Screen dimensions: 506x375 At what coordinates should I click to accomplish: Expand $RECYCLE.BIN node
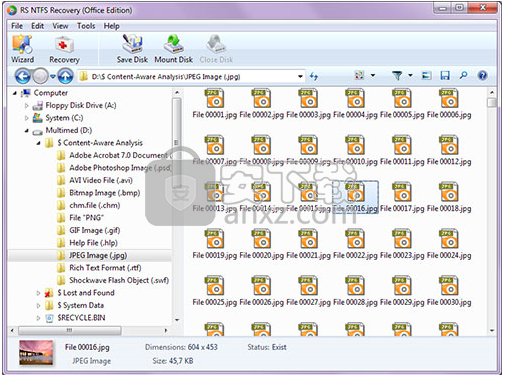39,318
